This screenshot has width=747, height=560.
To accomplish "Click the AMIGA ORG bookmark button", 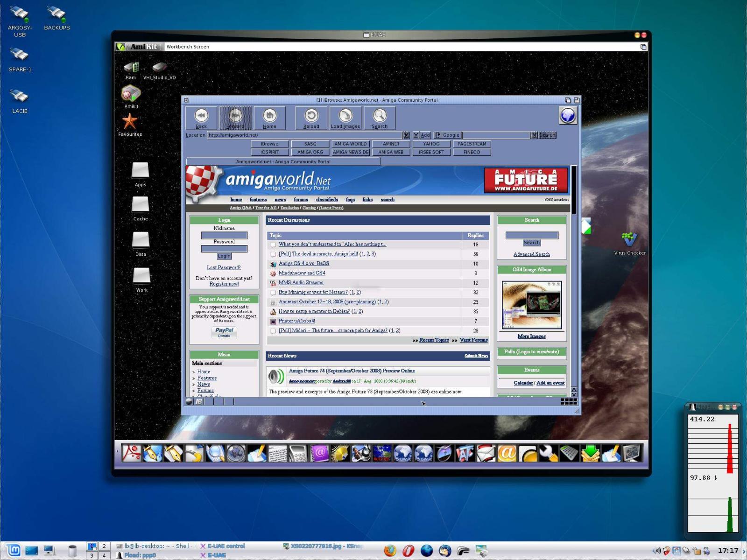I will click(310, 152).
